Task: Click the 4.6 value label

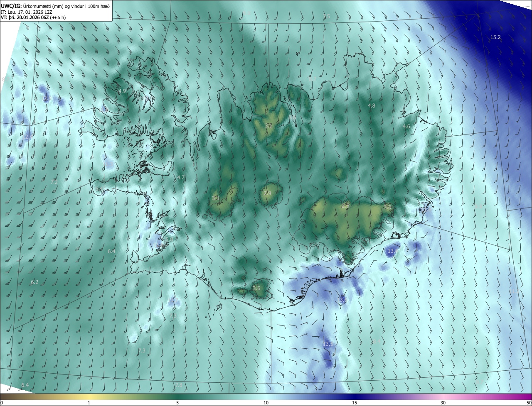Action: [406, 127]
